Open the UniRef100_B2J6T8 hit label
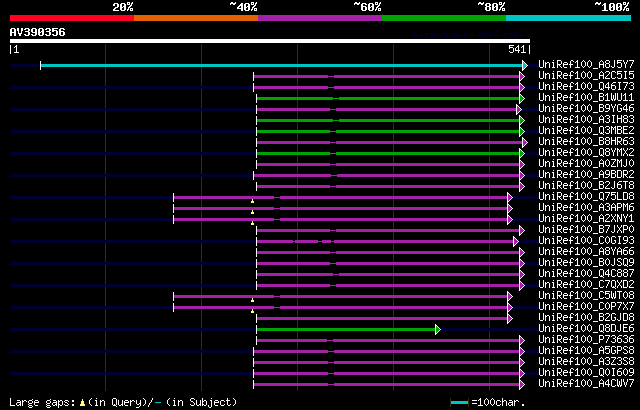Image resolution: width=640 pixels, height=410 pixels. [587, 186]
